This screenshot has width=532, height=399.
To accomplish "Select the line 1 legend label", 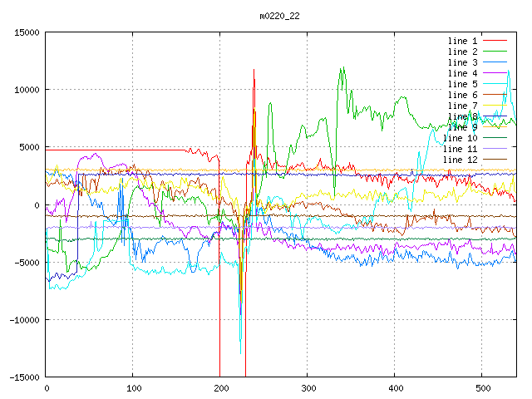I will 462,41.
